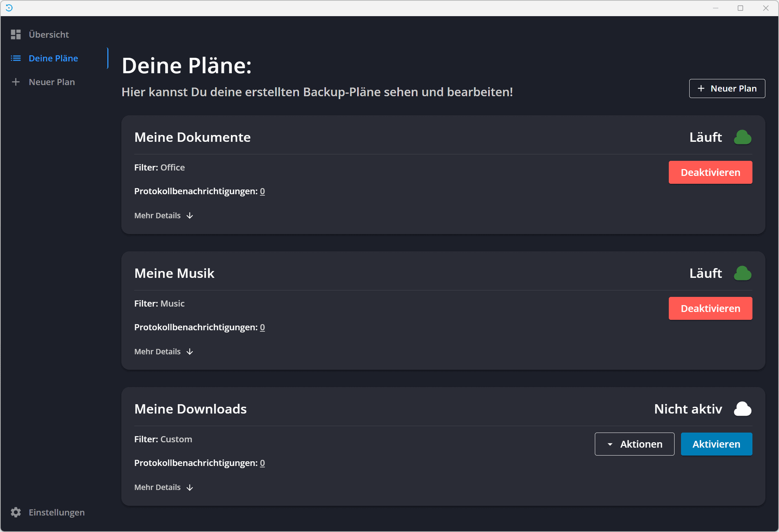This screenshot has width=779, height=532.
Task: Deactivate the Meine Musik backup plan
Action: point(710,308)
